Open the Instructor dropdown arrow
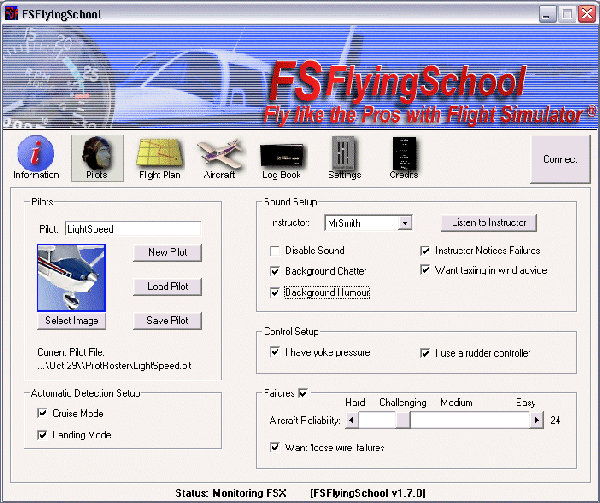The width and height of the screenshot is (600, 503). coord(404,223)
